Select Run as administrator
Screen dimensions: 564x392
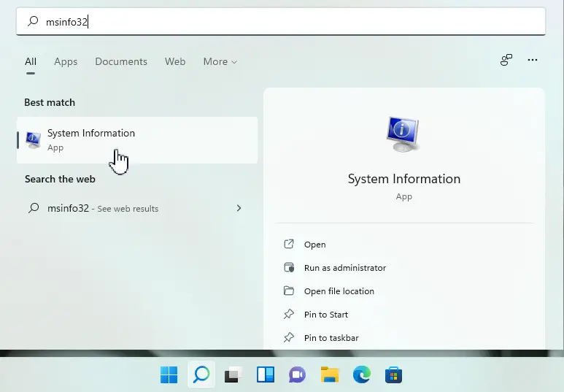(345, 268)
